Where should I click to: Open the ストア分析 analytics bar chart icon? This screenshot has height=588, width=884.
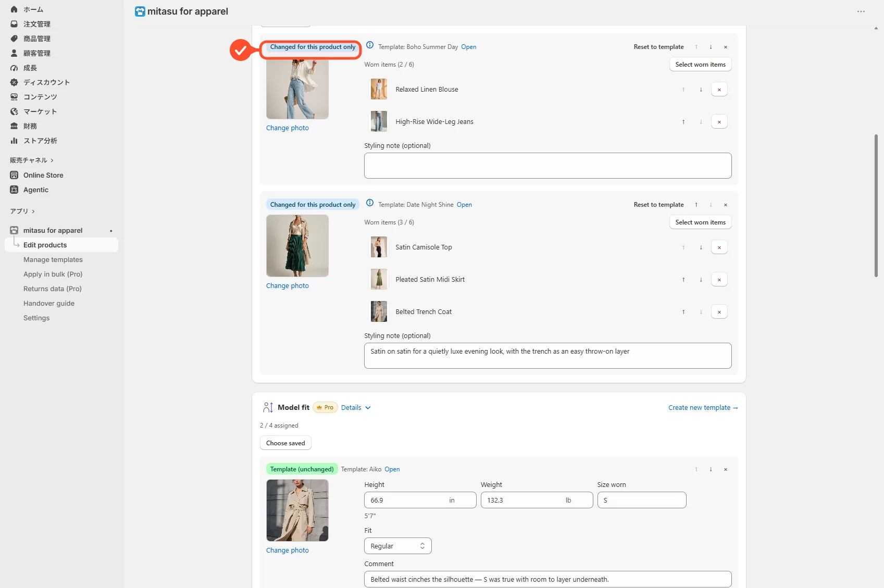pos(14,141)
